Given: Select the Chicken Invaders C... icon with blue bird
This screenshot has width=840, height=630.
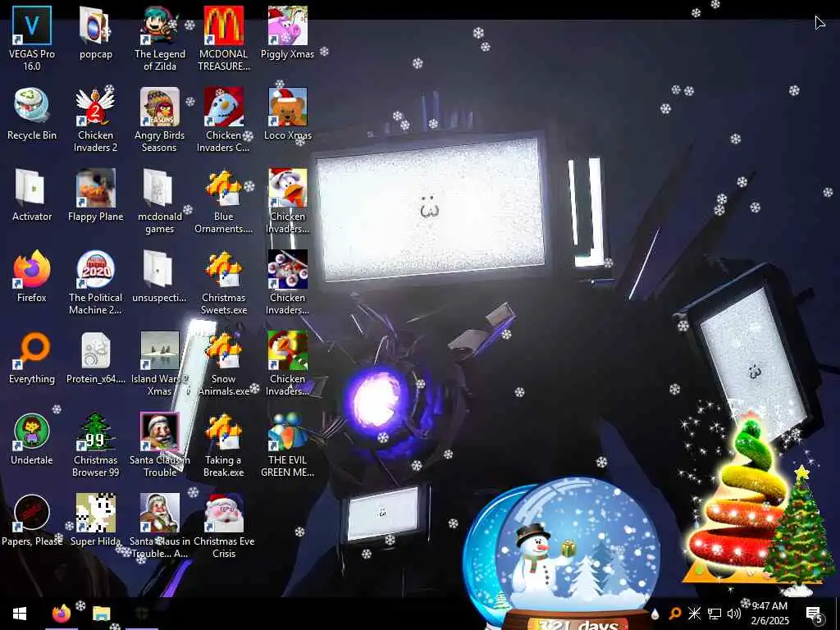Looking at the screenshot, I should pyautogui.click(x=224, y=120).
